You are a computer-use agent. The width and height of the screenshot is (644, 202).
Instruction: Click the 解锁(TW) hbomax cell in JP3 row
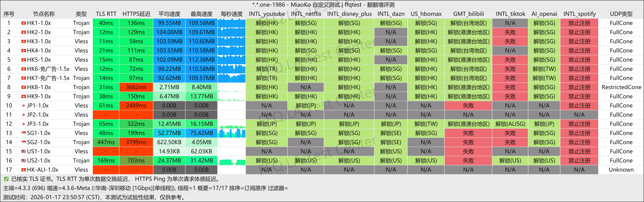[x=426, y=124]
